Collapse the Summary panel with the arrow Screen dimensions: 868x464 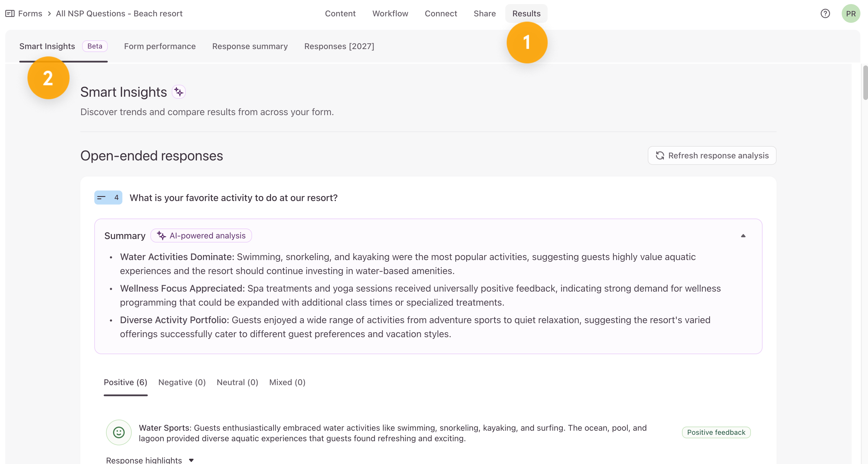(x=743, y=236)
